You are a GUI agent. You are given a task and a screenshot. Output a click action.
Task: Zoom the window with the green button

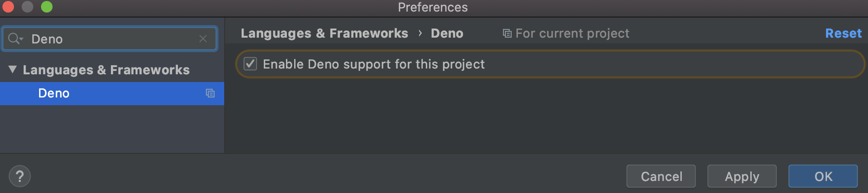tap(47, 7)
